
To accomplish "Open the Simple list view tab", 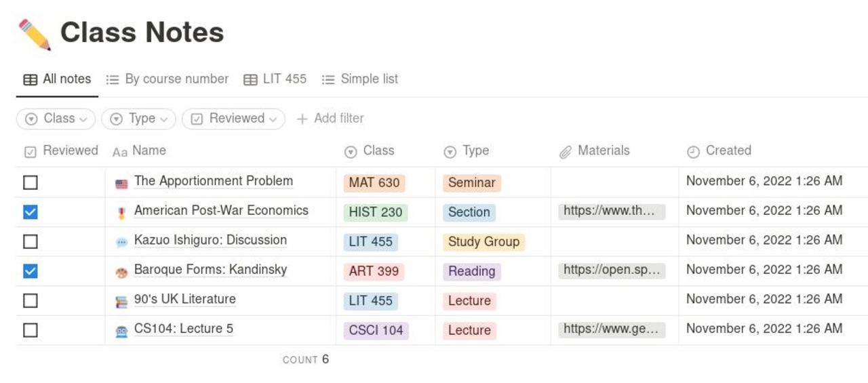I will (360, 79).
